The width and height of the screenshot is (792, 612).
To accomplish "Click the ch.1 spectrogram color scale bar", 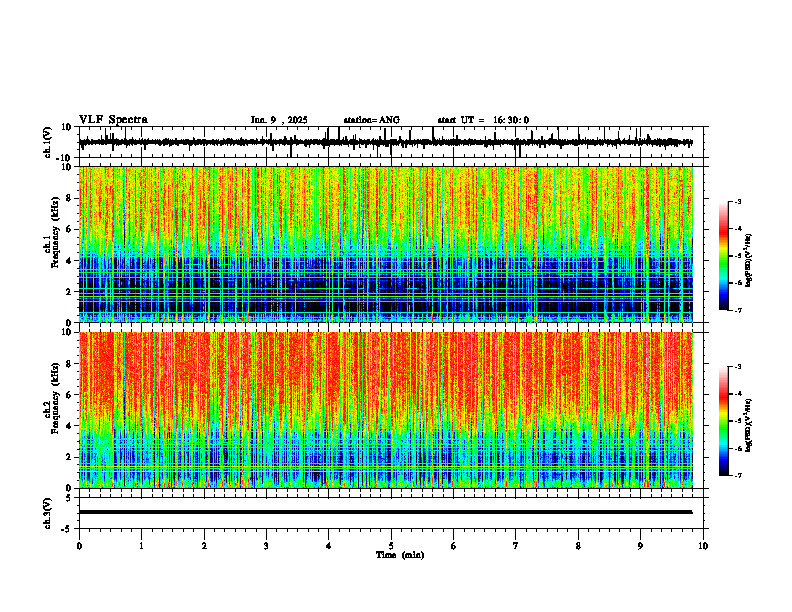I will 723,256.
